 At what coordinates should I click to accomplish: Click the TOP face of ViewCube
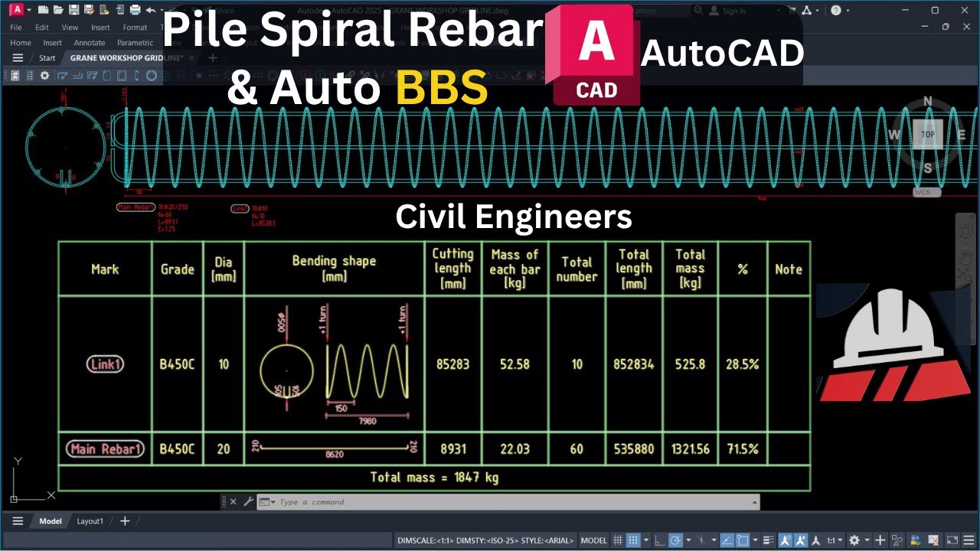[x=928, y=135]
